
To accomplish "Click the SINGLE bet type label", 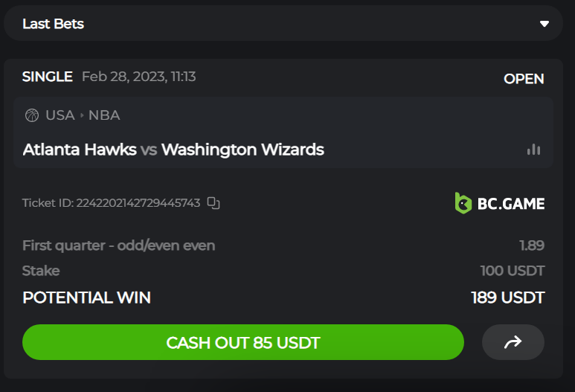I will pos(48,77).
